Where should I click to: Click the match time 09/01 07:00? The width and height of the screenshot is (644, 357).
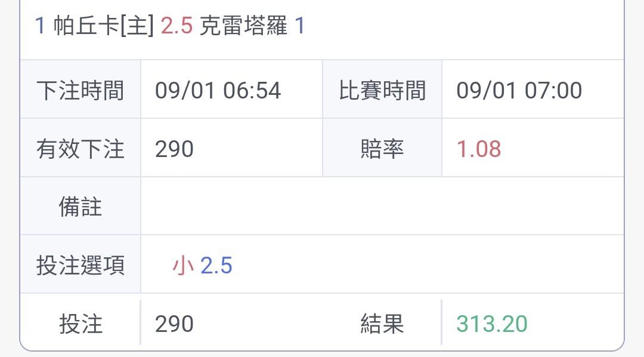(519, 90)
